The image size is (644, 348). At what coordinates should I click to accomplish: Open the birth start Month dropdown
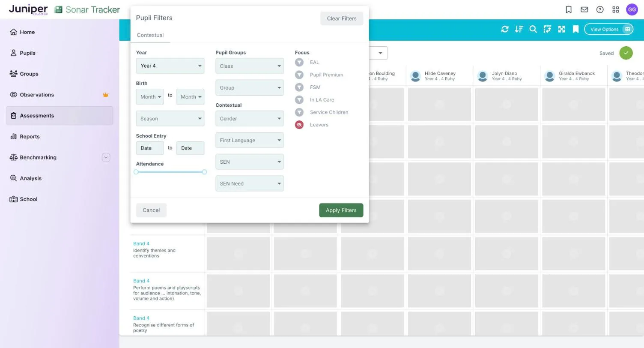pos(150,97)
